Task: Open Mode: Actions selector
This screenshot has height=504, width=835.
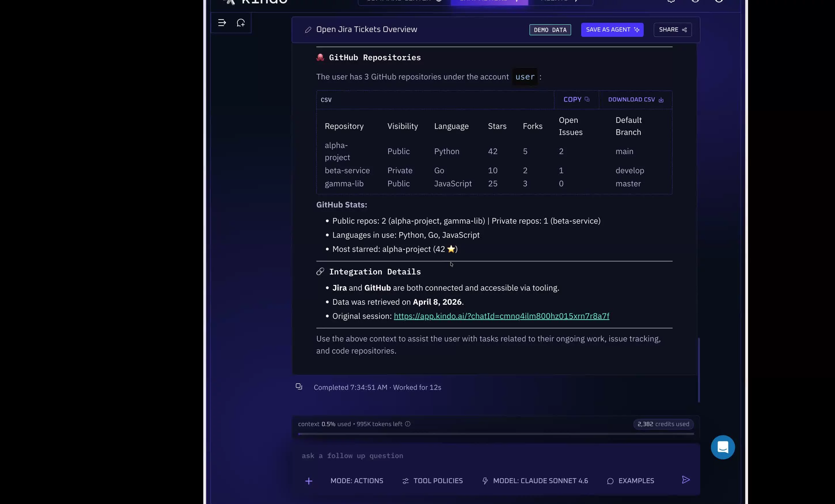Action: 356,481
